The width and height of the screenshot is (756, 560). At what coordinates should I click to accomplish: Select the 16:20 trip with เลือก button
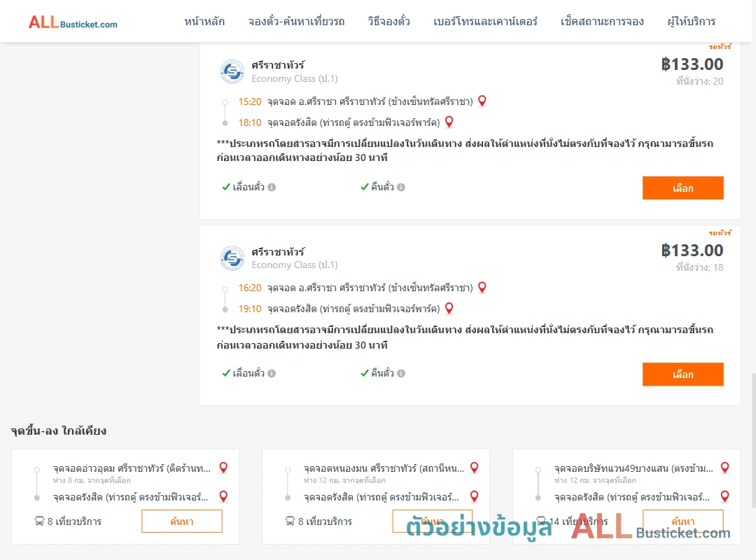[682, 374]
